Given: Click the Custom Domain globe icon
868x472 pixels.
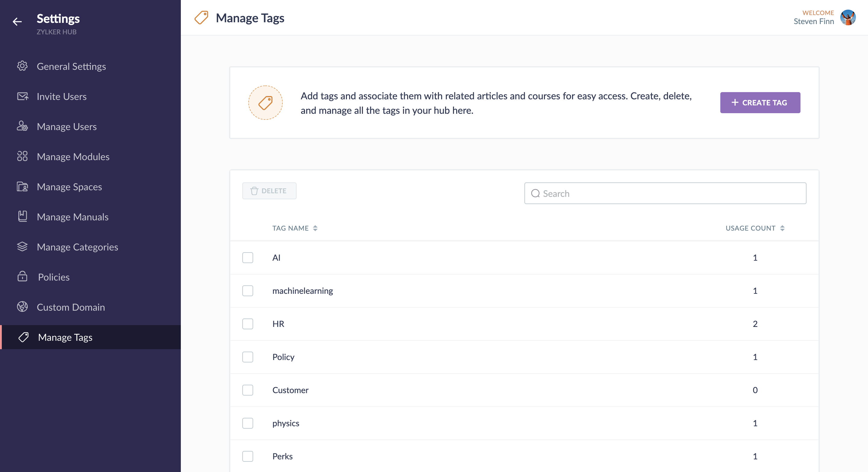Looking at the screenshot, I should point(22,307).
